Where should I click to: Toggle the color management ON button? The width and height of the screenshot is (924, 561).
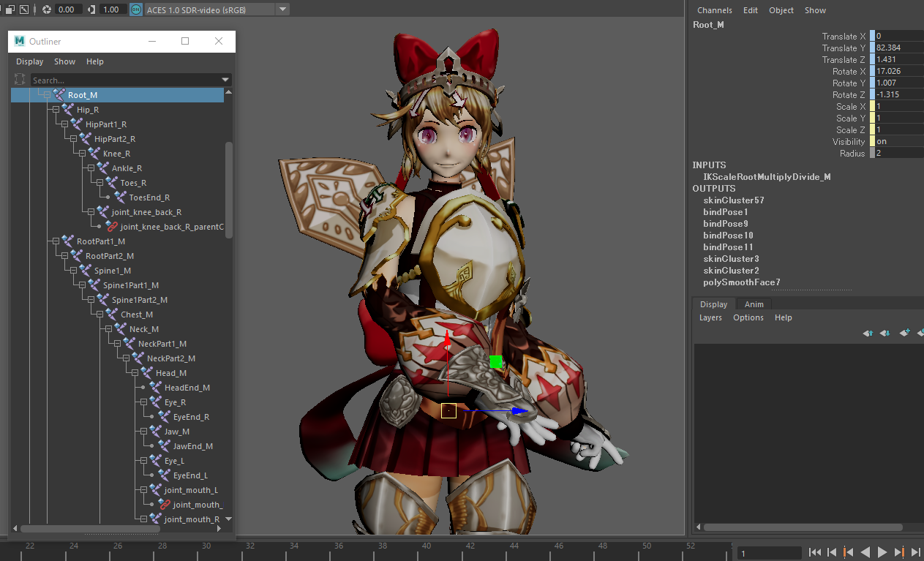point(136,10)
